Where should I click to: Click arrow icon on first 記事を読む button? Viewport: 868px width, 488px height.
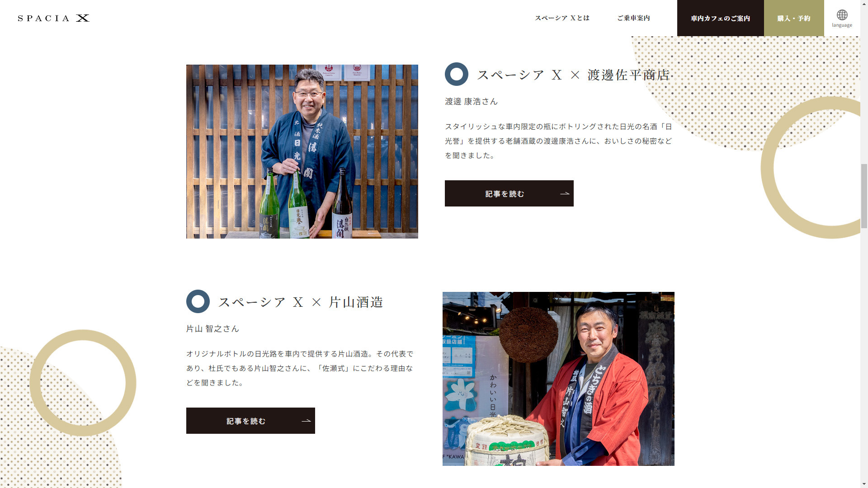click(565, 193)
